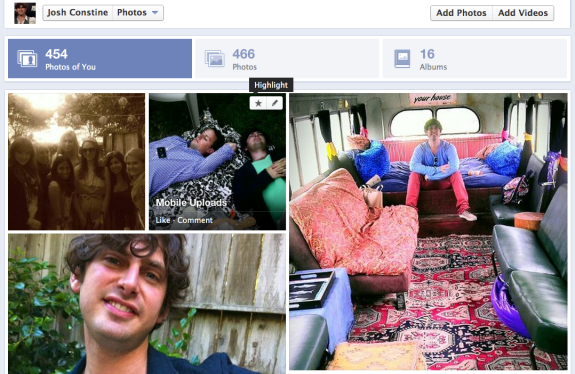Switch to the 16 Albums tab
The height and width of the screenshot is (374, 575).
(x=475, y=59)
